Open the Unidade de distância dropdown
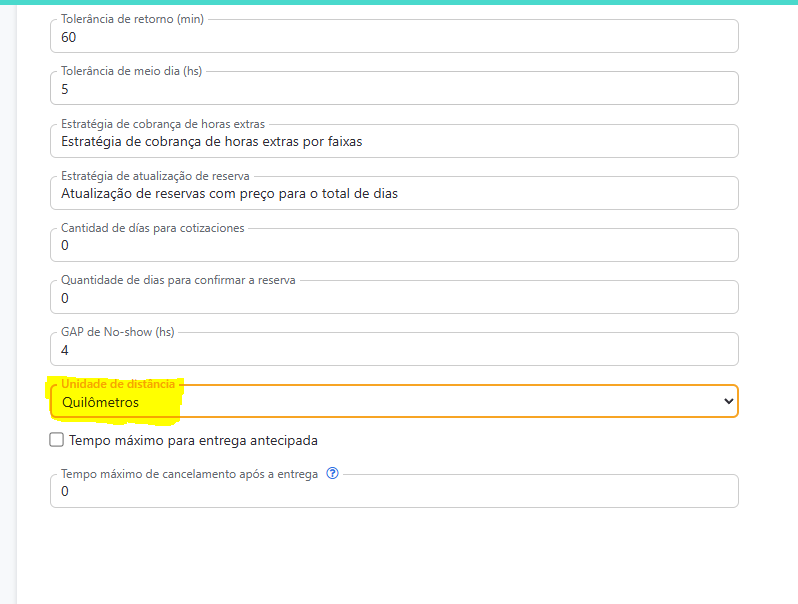The height and width of the screenshot is (604, 798). tap(394, 402)
